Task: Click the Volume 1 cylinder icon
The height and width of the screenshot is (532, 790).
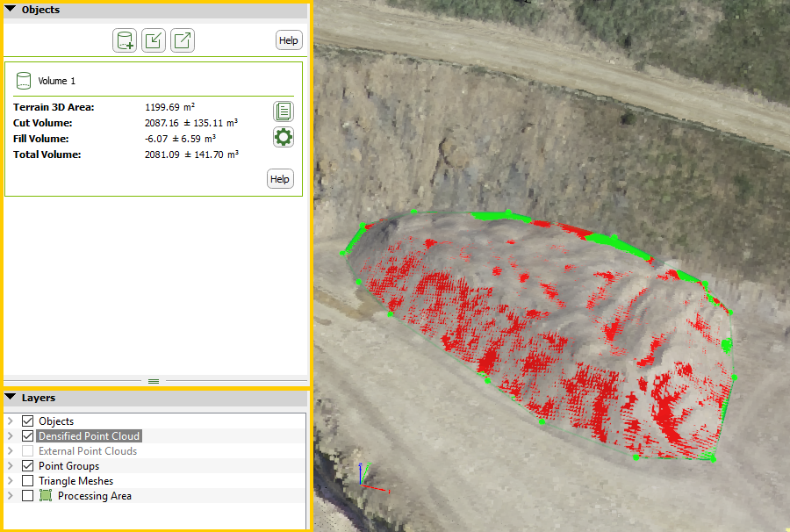Action: coord(24,81)
